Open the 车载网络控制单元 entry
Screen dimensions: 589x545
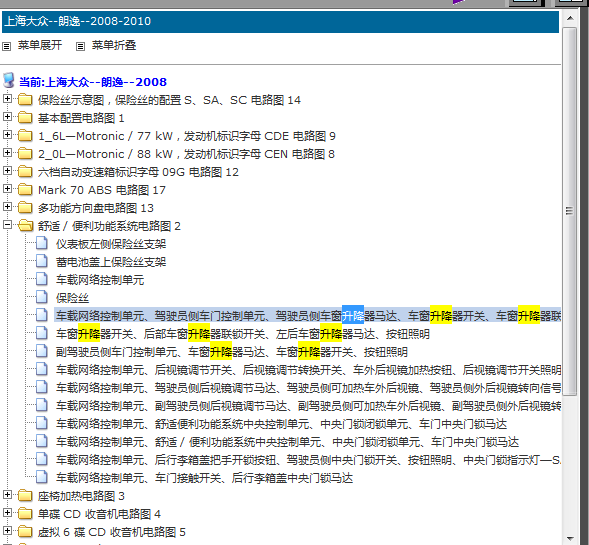(x=100, y=280)
